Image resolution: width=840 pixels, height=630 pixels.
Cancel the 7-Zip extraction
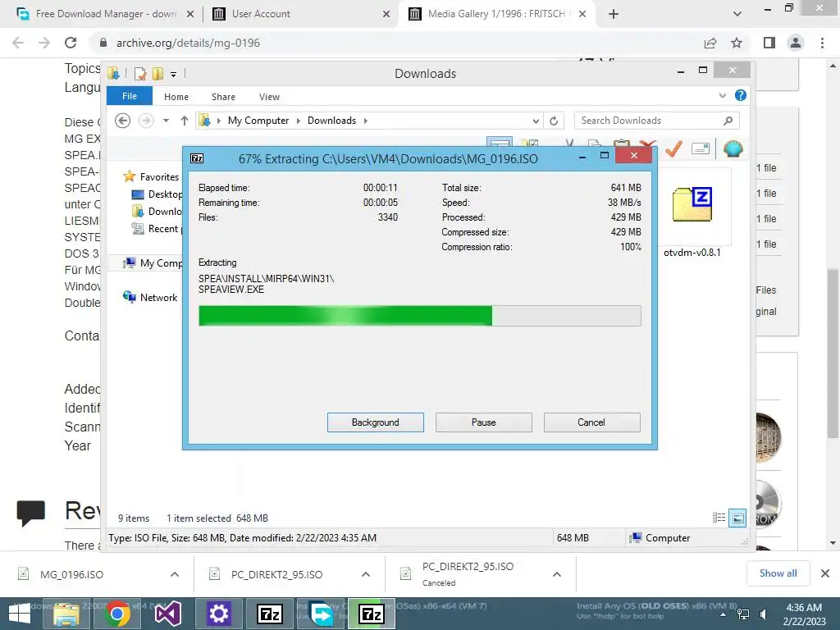click(591, 422)
